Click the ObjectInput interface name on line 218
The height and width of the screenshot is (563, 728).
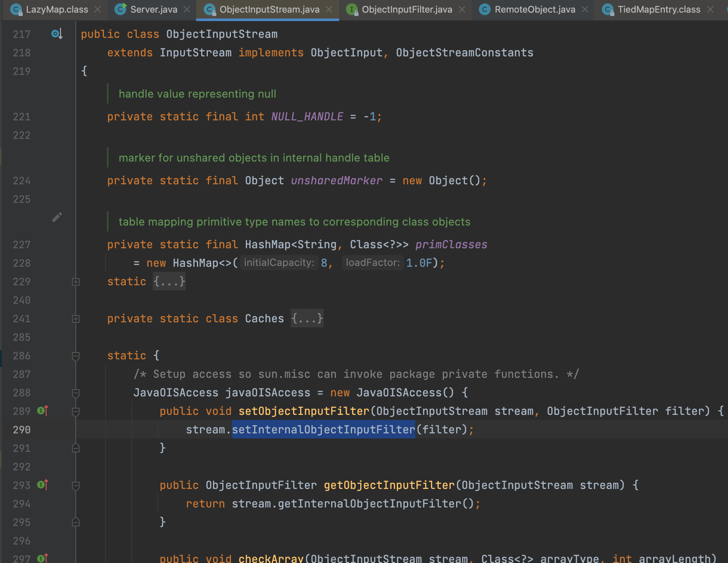coord(346,52)
